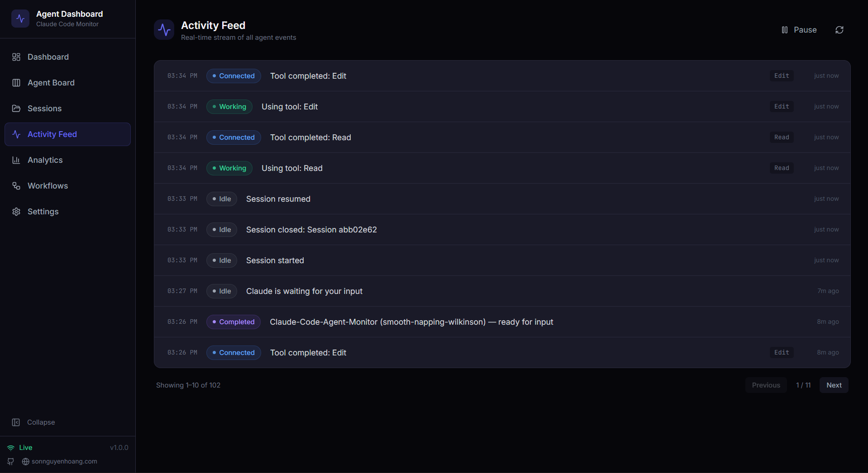Open the sonnguyenhoang.com link
868x473 pixels.
64,462
